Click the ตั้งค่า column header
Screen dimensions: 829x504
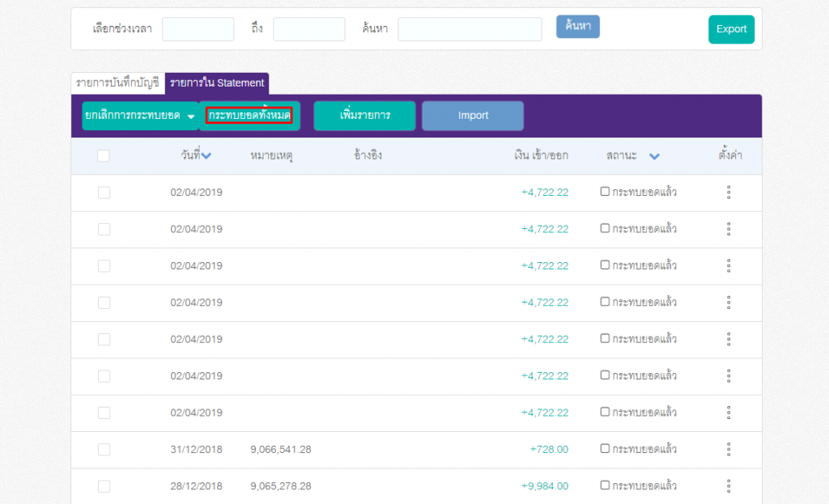click(730, 155)
